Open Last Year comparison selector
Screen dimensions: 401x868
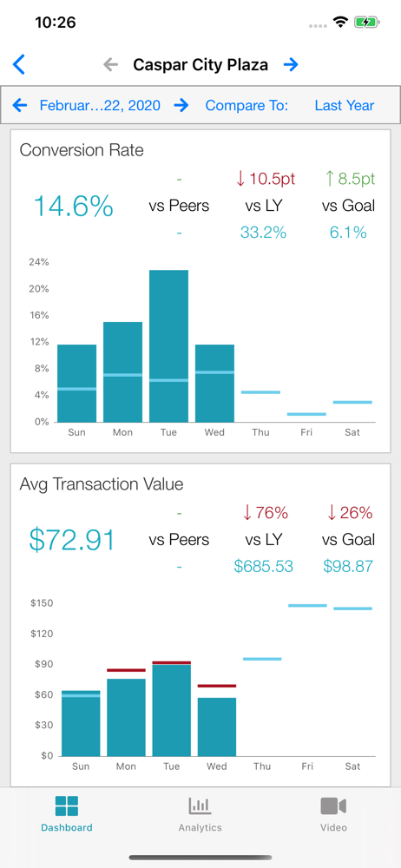[x=345, y=105]
